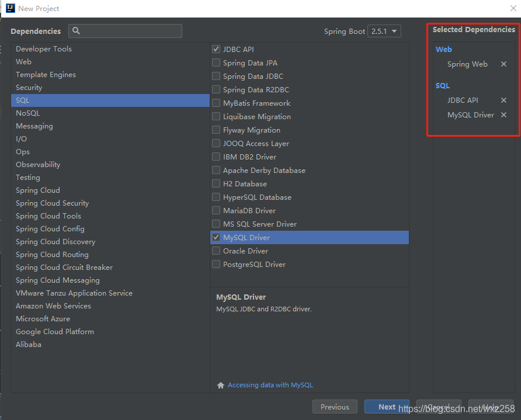Remove MySQL Driver from selected dependencies

503,115
